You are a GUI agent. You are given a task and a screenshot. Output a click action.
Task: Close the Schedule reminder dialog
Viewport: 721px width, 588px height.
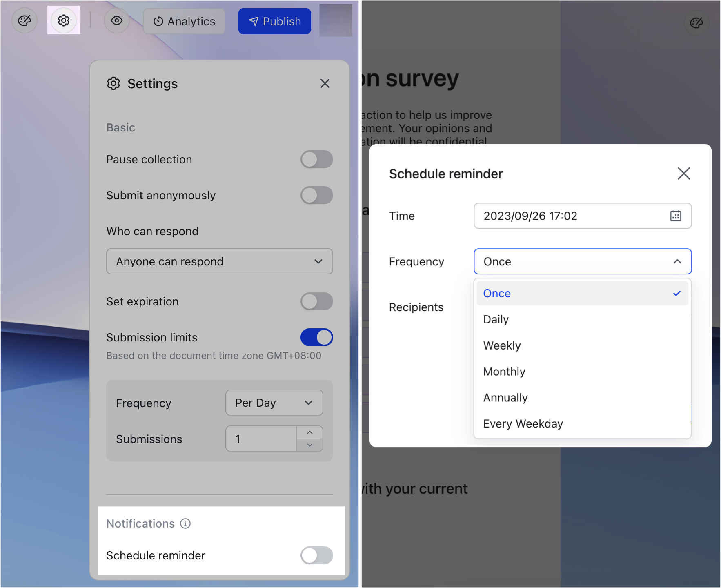point(684,173)
